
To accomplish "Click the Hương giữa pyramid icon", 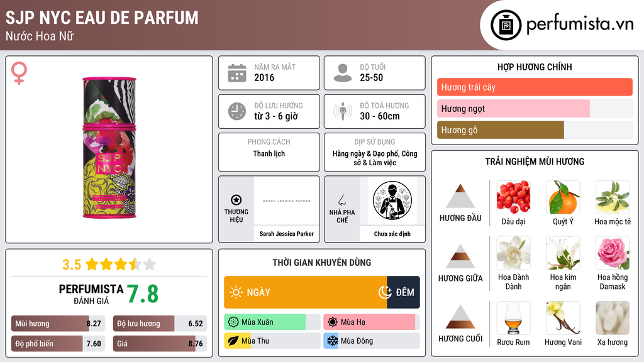I will (x=460, y=256).
